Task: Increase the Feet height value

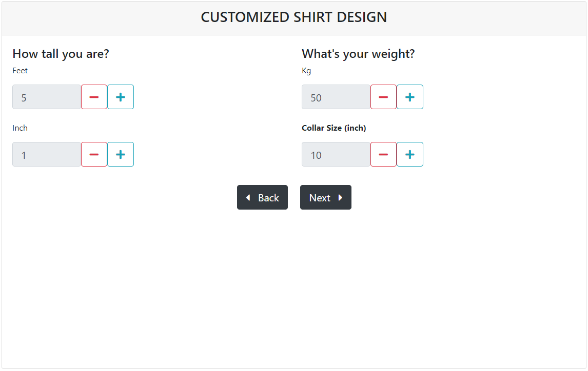Action: pos(121,97)
